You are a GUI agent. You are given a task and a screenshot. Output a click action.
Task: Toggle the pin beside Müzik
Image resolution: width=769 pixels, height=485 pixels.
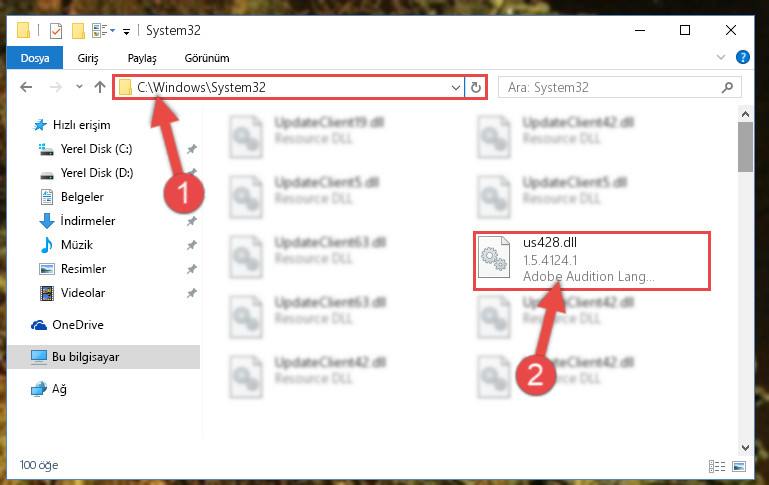pos(191,245)
